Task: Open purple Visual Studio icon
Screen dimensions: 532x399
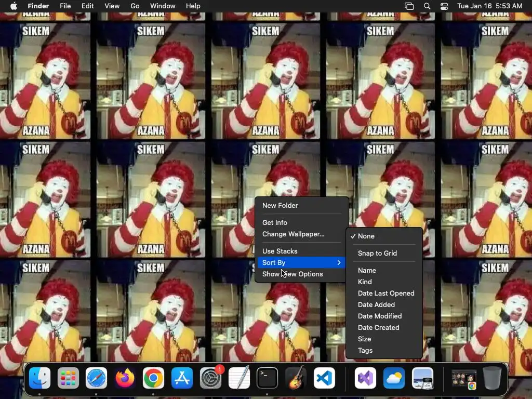Action: pyautogui.click(x=365, y=378)
